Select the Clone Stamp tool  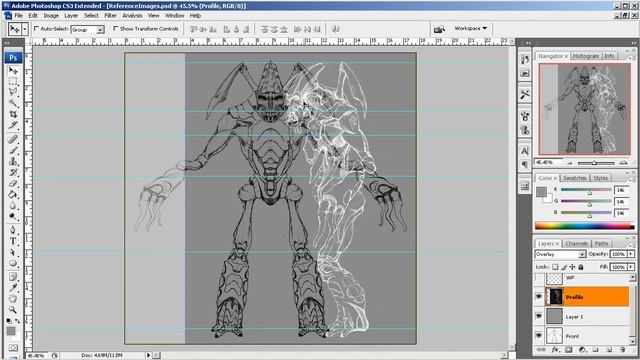[x=13, y=161]
